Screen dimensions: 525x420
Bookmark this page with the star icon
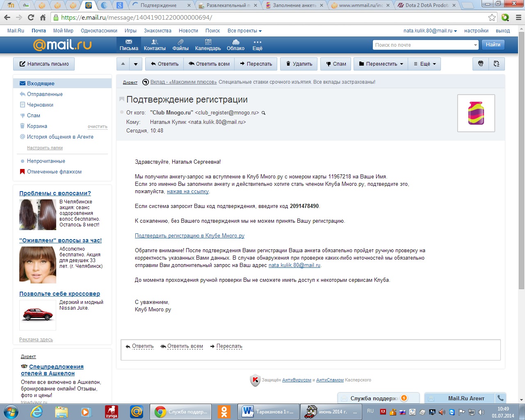point(492,17)
